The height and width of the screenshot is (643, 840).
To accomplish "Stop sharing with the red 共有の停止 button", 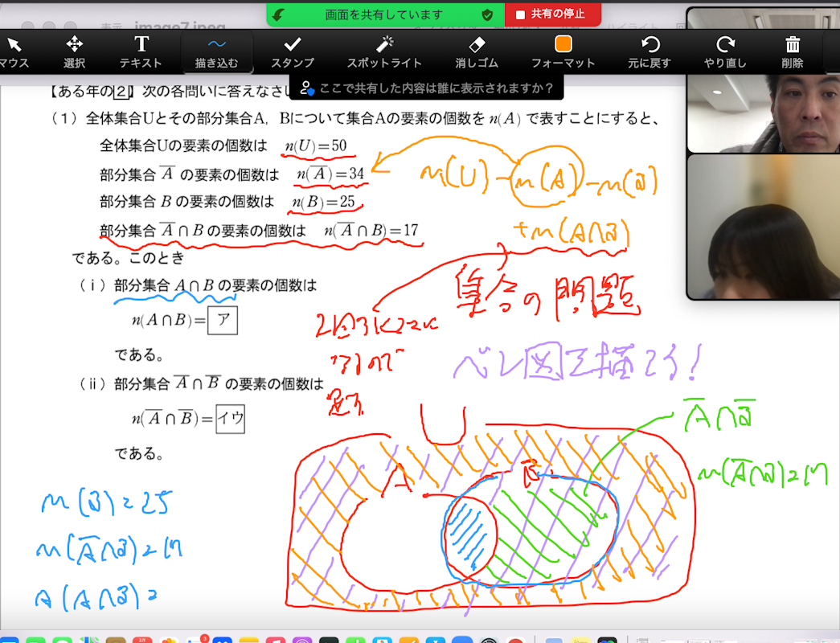I will pos(552,14).
